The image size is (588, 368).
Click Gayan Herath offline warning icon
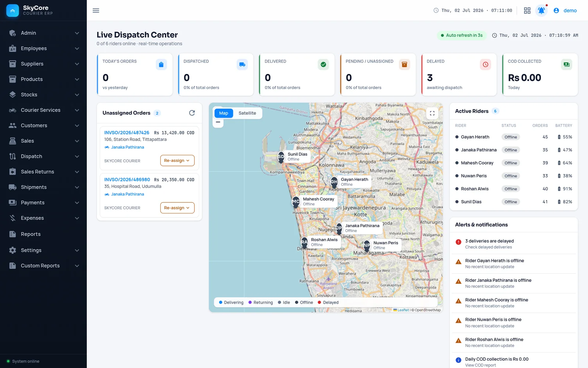click(x=458, y=262)
